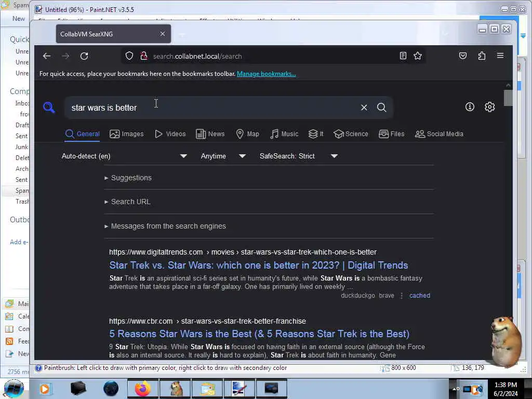Switch to Firefox in the taskbar

[143, 389]
